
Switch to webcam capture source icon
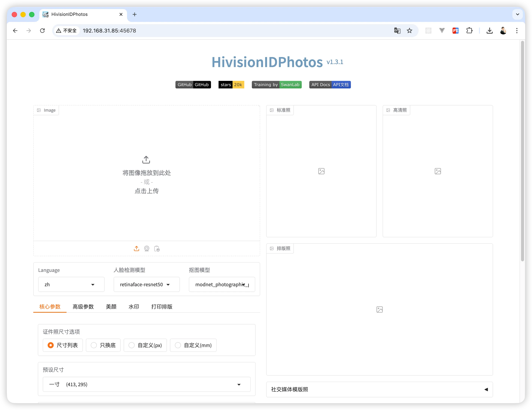coord(147,248)
